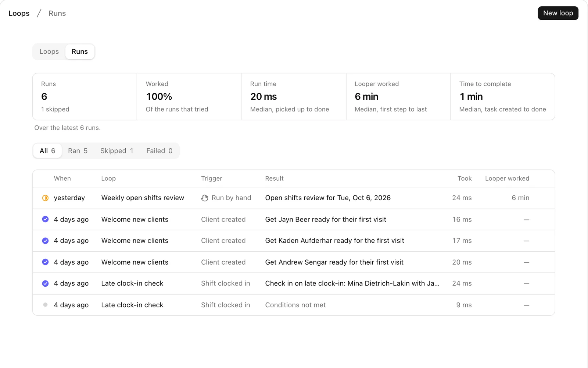Screen dimensions: 588x368
Task: Filter runs by All 6
Action: click(x=47, y=151)
